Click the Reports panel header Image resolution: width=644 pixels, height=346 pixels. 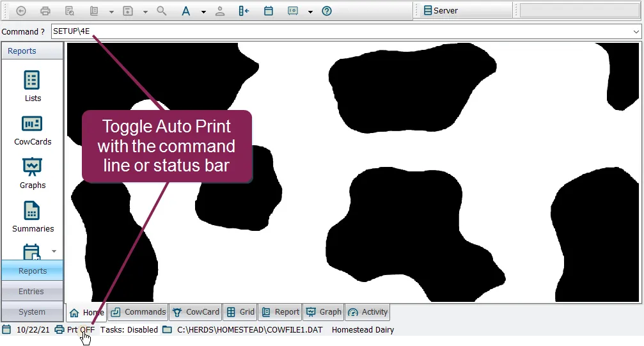pos(32,51)
